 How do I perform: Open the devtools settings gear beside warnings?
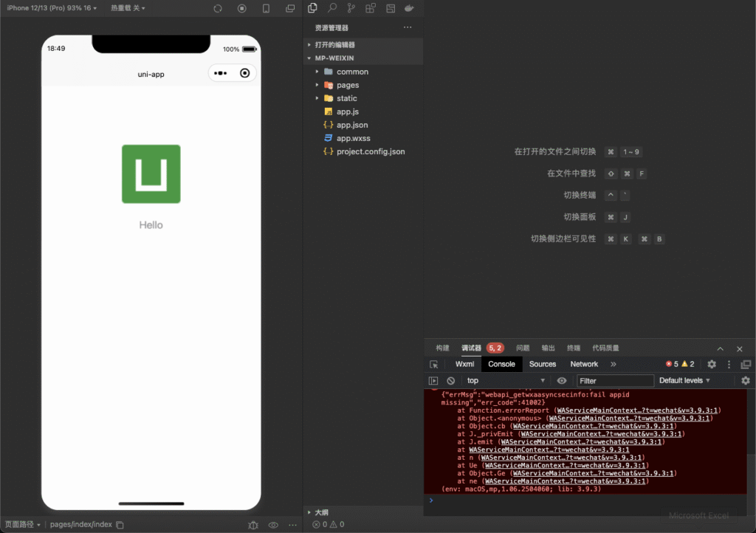pyautogui.click(x=712, y=364)
